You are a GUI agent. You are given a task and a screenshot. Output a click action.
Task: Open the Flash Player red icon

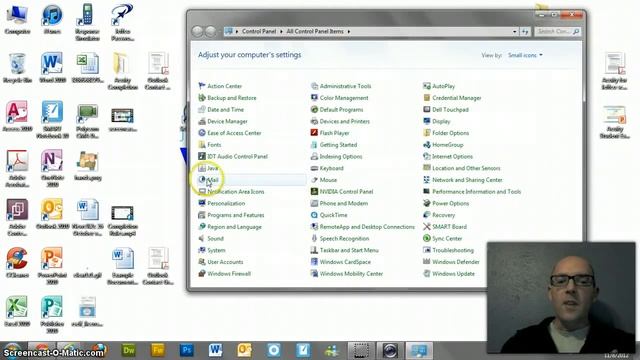pyautogui.click(x=314, y=133)
